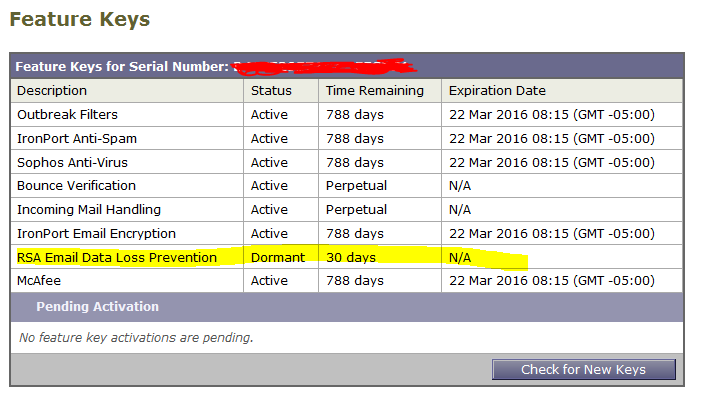The height and width of the screenshot is (395, 718).
Task: Click Active status in Incoming Mail Handling row
Action: click(x=269, y=210)
